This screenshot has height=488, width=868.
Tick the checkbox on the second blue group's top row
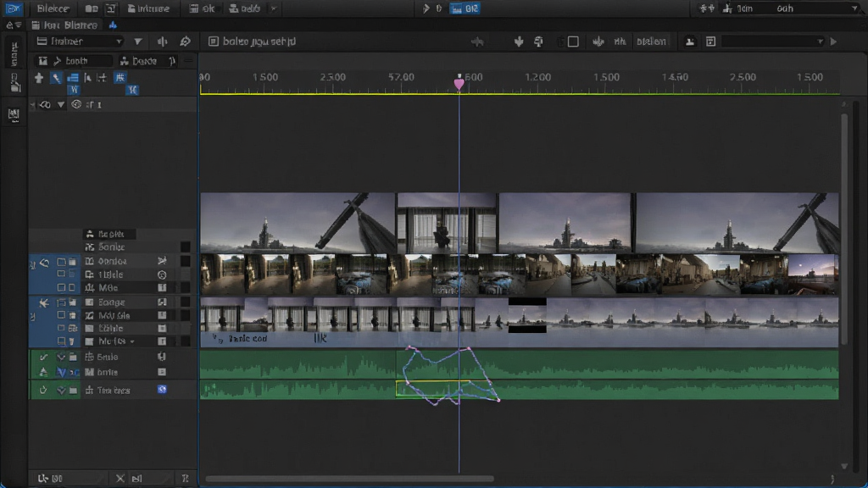[61, 302]
